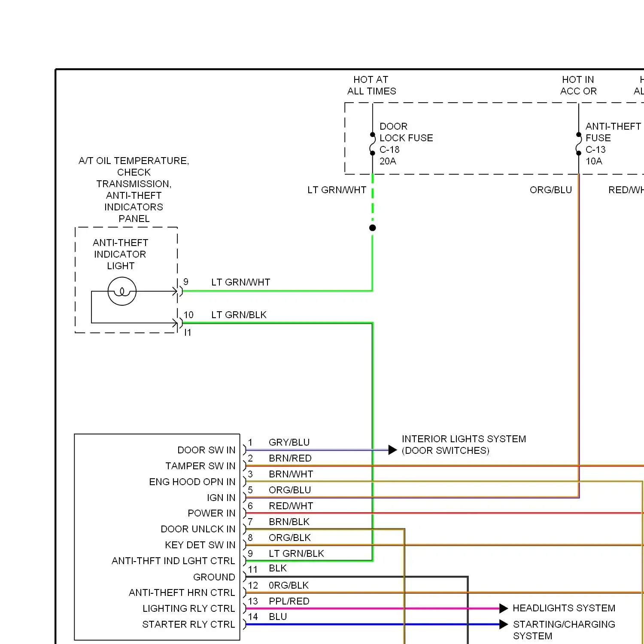The image size is (644, 644).
Task: Click the BLU wire label at pin 14
Action: pyautogui.click(x=278, y=617)
